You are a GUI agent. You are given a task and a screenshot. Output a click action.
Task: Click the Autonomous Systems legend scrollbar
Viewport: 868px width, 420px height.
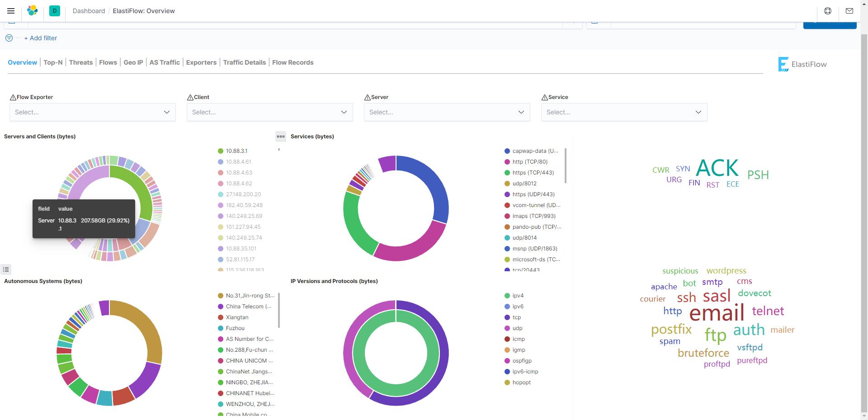click(279, 310)
